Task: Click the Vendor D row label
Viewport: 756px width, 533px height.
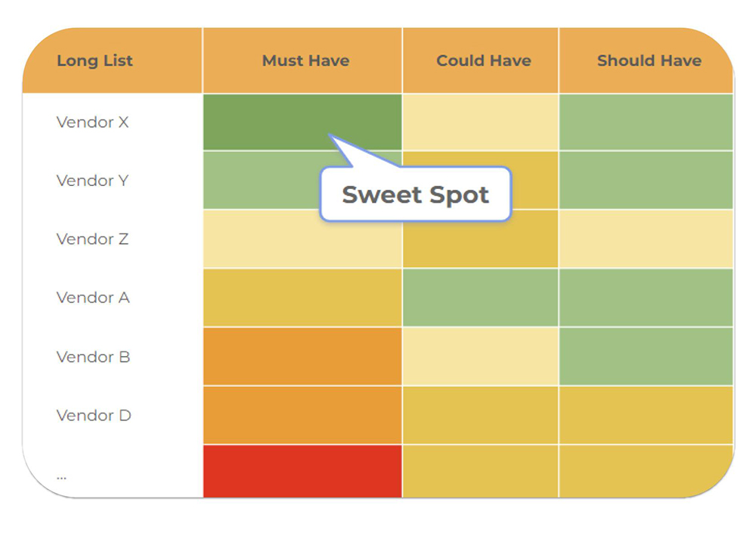Action: [x=94, y=415]
